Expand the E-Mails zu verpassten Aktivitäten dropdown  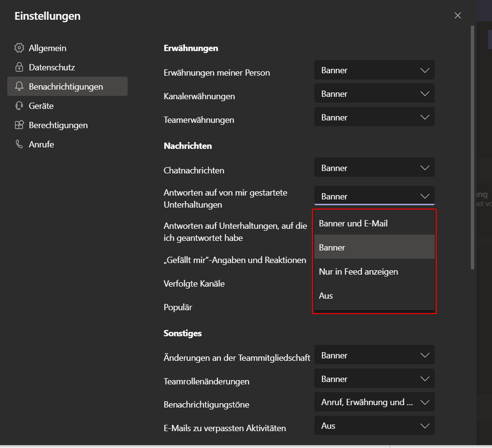click(375, 425)
